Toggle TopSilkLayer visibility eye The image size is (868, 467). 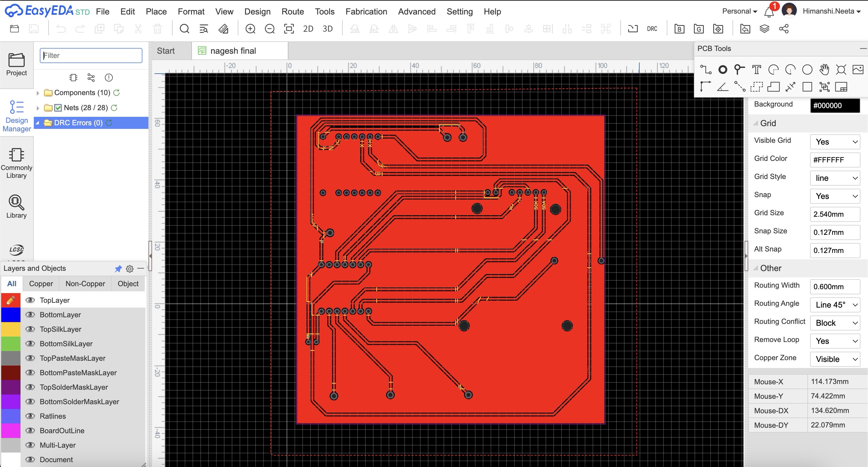click(30, 329)
